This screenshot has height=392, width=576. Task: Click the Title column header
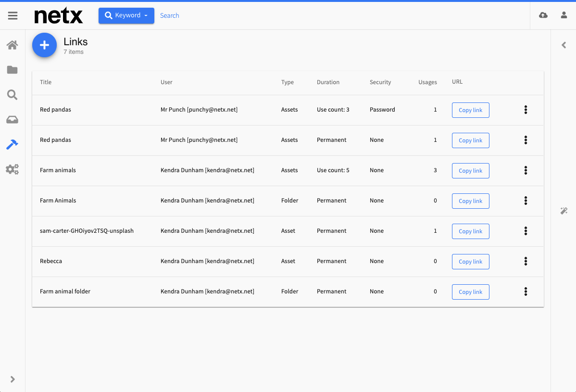(46, 82)
